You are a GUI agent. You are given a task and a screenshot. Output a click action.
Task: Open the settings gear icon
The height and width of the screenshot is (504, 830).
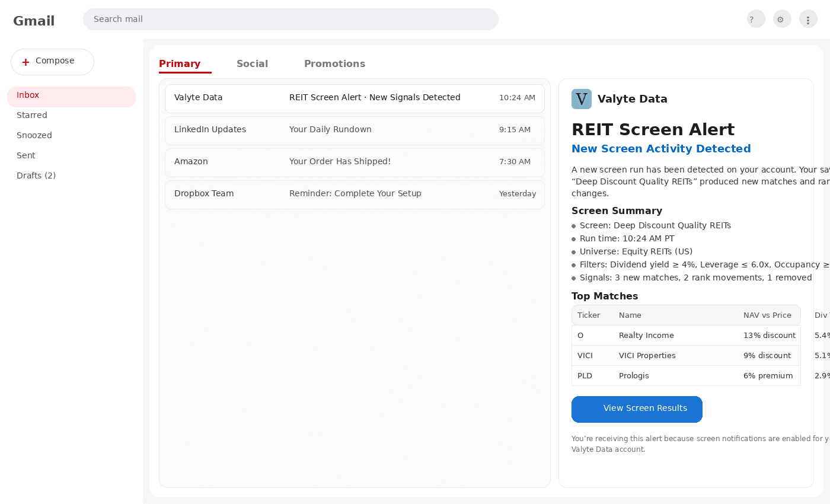[782, 19]
